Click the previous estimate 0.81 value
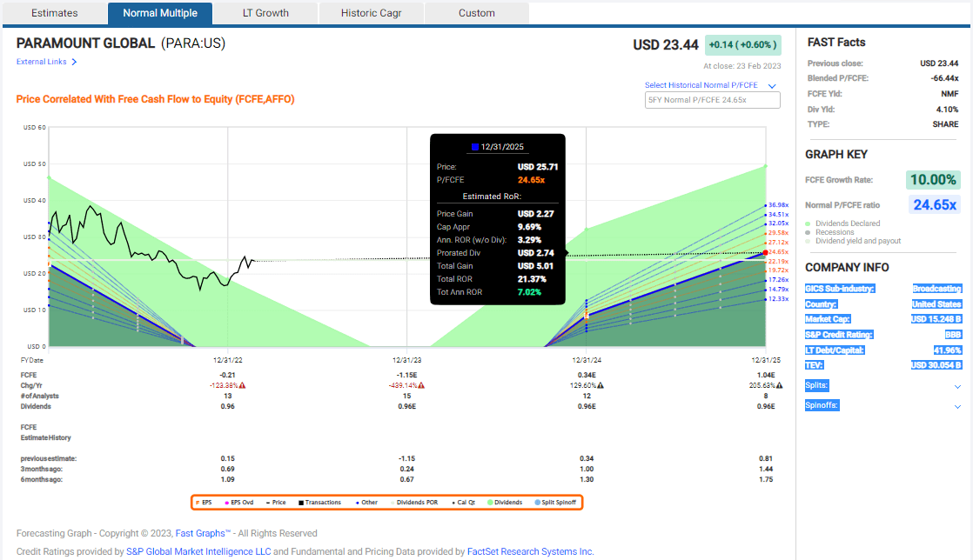This screenshot has height=560, width=973. (766, 459)
